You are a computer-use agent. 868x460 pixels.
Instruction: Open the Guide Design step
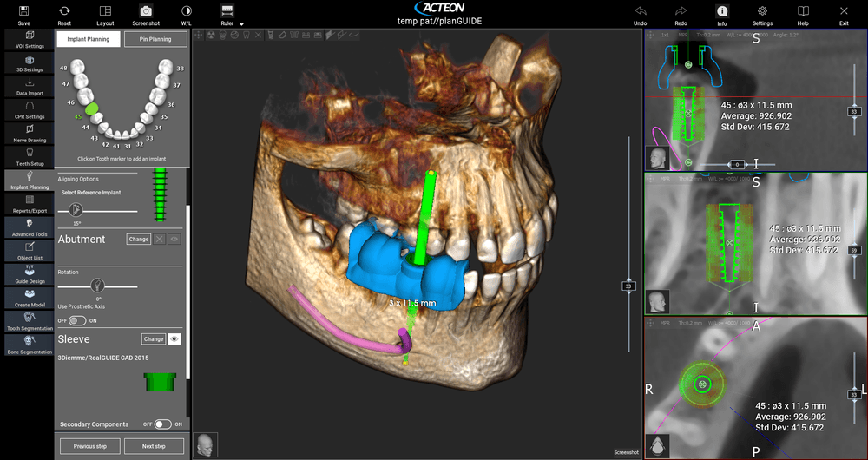[x=30, y=274]
